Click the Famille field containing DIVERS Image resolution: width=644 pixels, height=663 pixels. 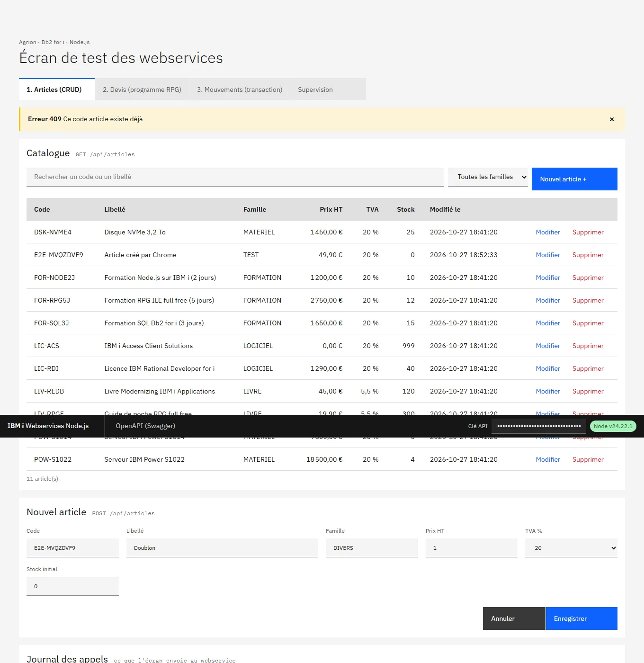(x=372, y=548)
